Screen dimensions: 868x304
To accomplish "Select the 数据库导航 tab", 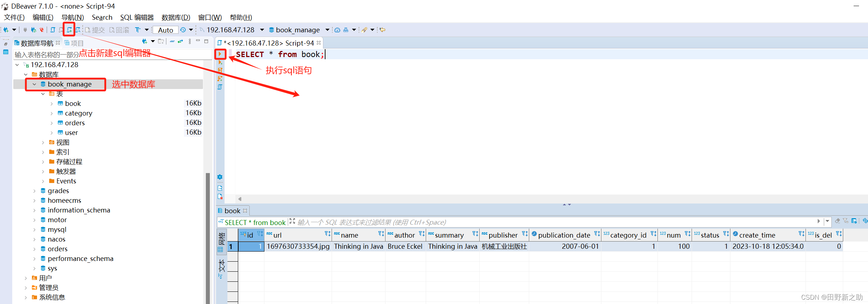I will click(37, 43).
